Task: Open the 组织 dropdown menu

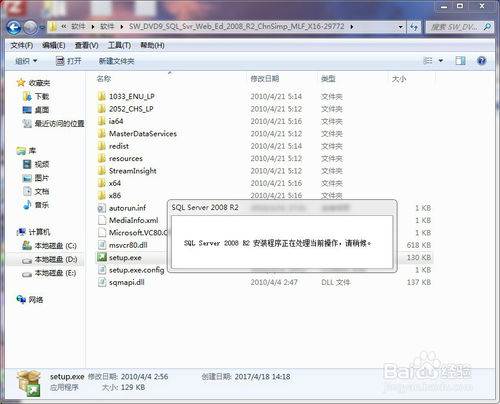Action: tap(26, 61)
